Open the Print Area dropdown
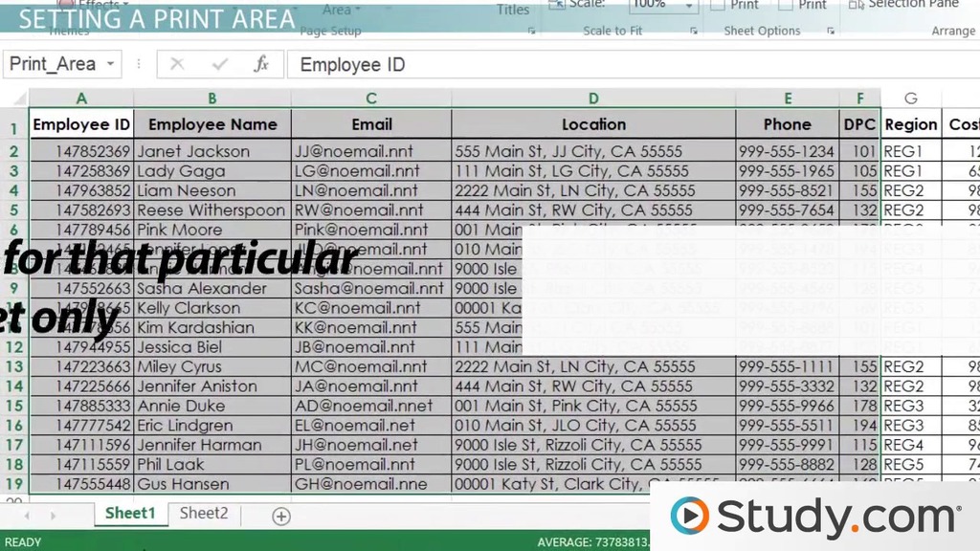 pos(337,10)
